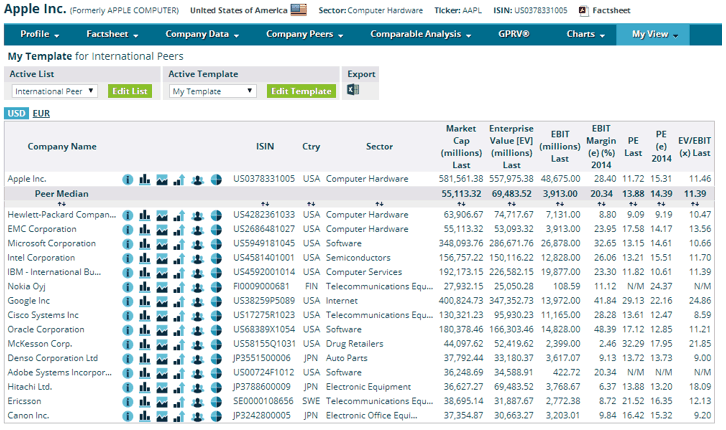Click the growth arrow chart icon for Microsoft Corporation
This screenshot has height=430, width=726.
click(x=179, y=244)
